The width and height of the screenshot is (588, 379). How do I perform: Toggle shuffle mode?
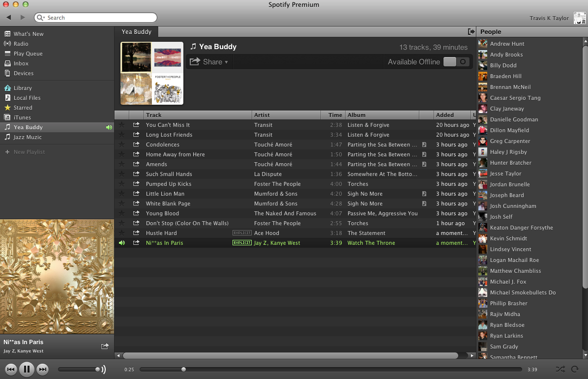(560, 369)
